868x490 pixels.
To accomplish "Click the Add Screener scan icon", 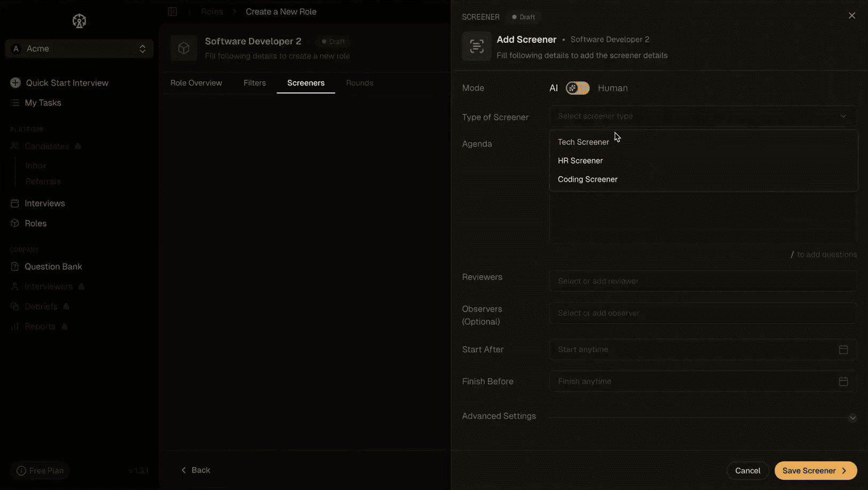I will [477, 46].
